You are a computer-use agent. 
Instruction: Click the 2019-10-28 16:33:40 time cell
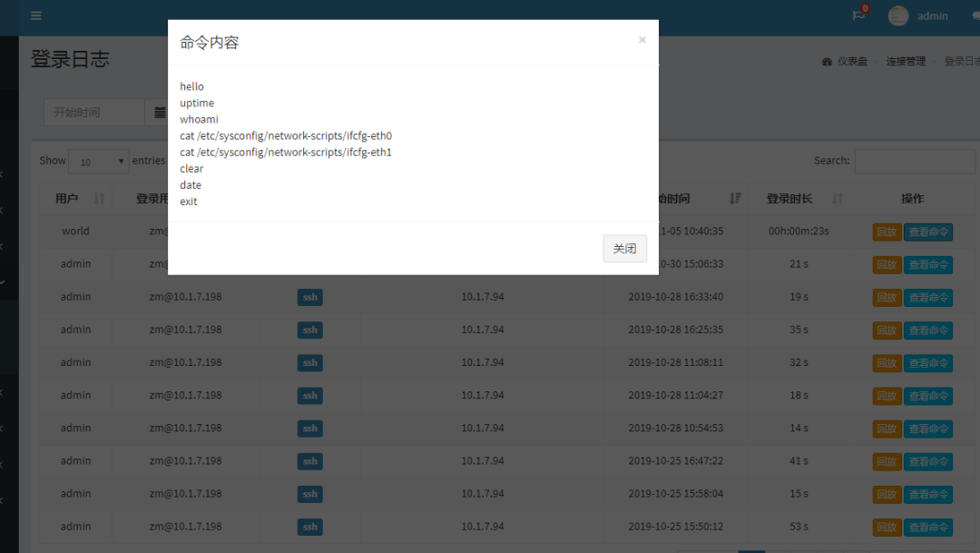676,297
